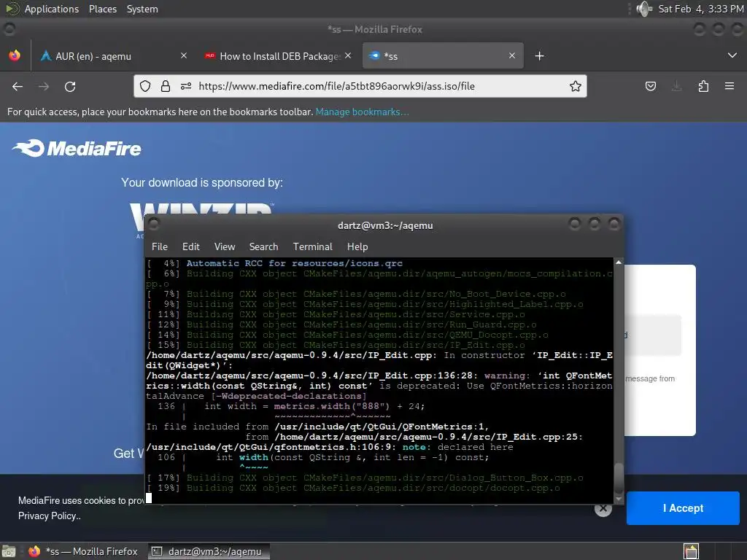Open the Places menu
Screen dimensions: 747x560
click(103, 9)
